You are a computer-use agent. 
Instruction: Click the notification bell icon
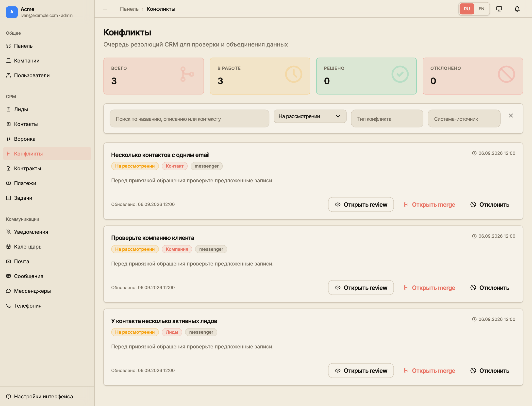517,9
